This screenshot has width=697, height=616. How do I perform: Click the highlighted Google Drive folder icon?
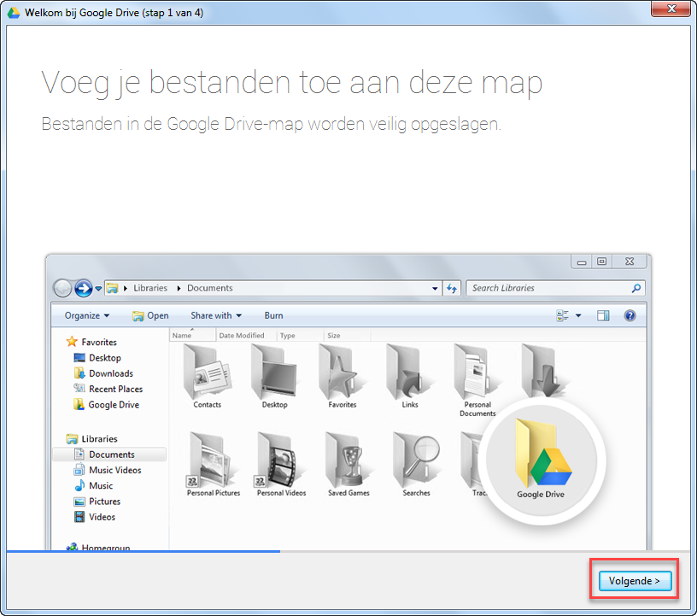click(x=542, y=455)
